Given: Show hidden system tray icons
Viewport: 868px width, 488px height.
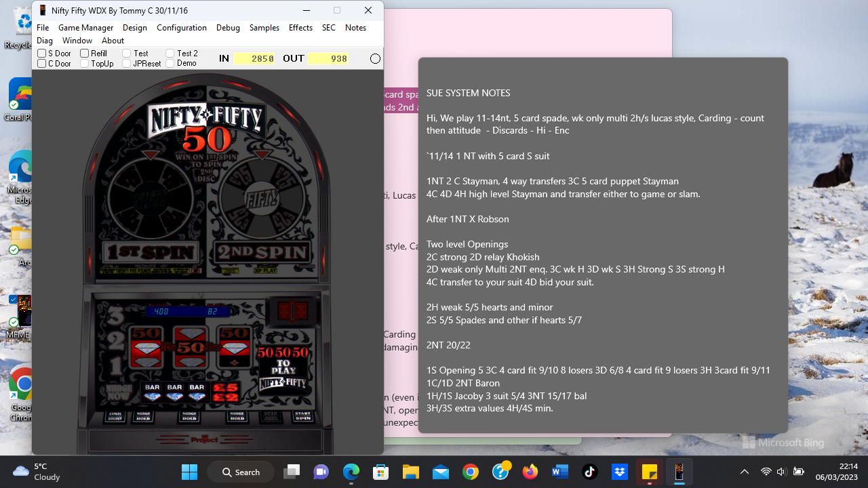Looking at the screenshot, I should (744, 472).
